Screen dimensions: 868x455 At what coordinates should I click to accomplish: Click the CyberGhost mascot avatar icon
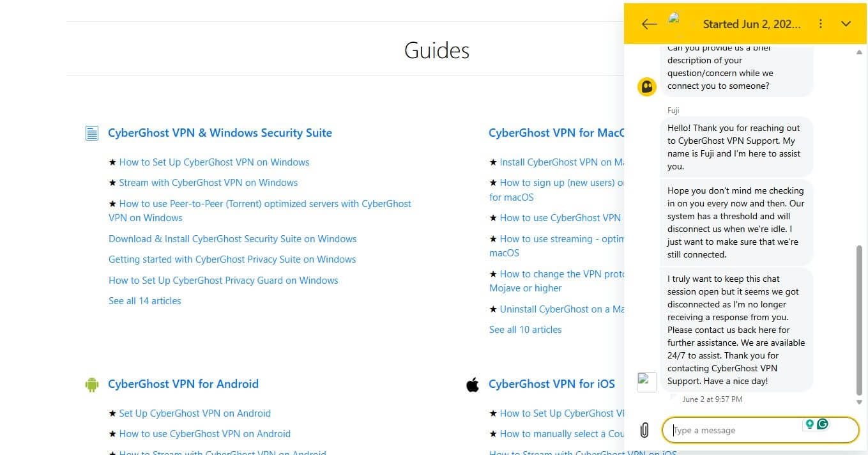tap(647, 86)
